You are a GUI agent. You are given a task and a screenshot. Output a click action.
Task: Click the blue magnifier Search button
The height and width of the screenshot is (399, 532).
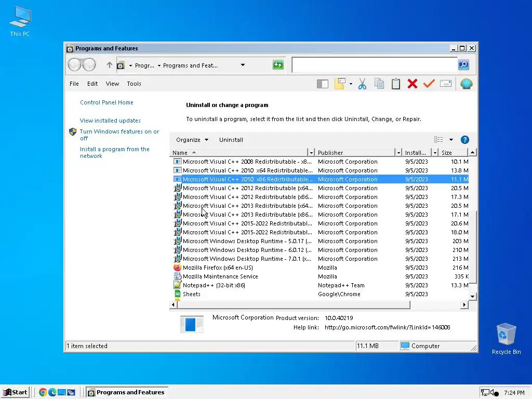[463, 65]
